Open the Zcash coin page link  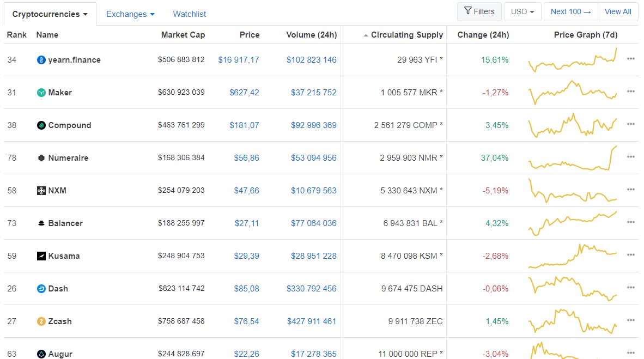tap(60, 321)
